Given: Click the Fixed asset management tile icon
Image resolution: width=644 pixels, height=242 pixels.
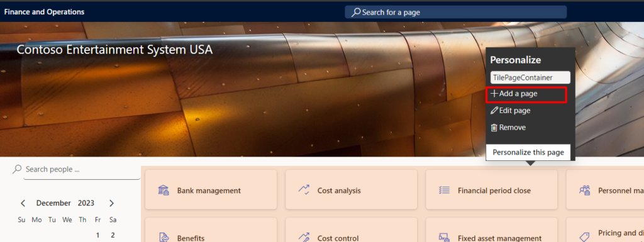Looking at the screenshot, I should [444, 238].
